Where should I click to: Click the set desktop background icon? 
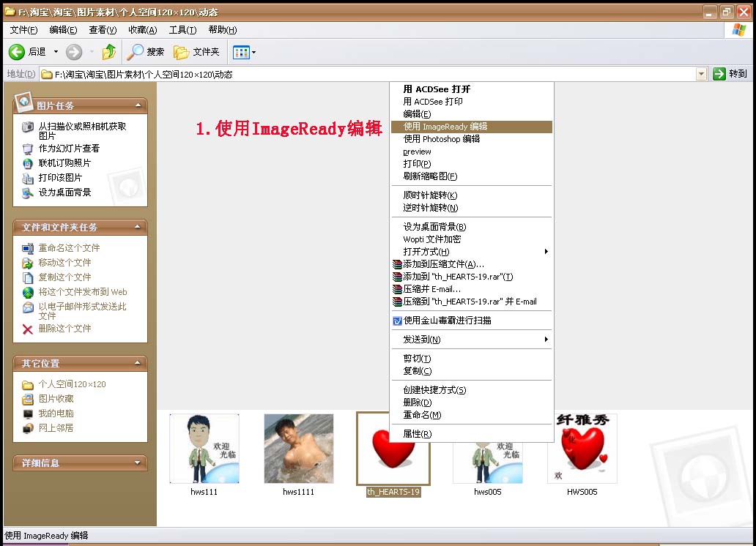point(28,192)
